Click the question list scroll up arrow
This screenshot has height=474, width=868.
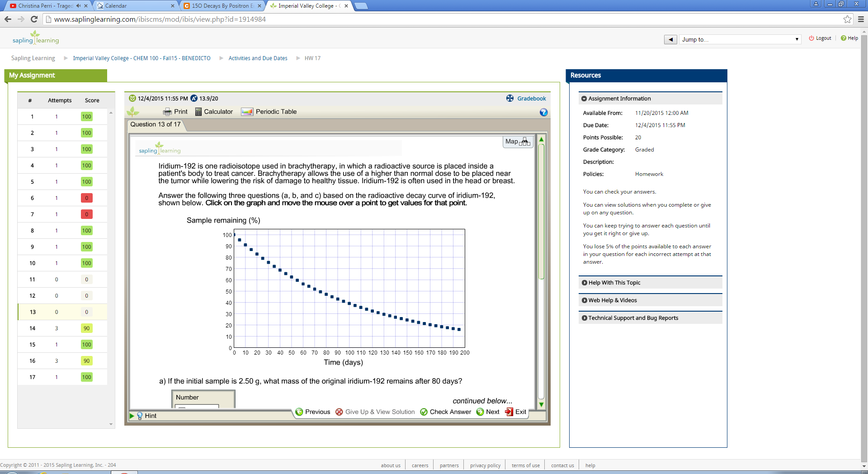(x=111, y=113)
